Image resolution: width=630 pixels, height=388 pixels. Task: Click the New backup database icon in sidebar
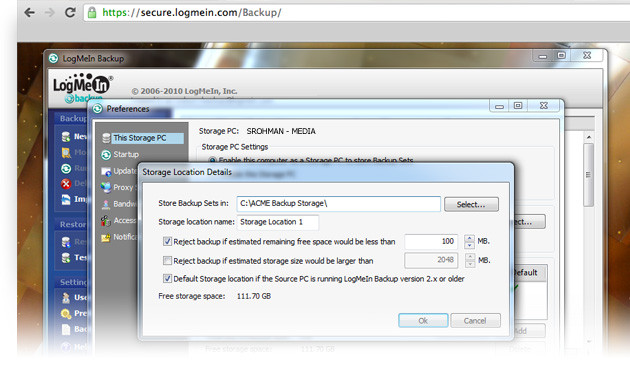coord(66,137)
